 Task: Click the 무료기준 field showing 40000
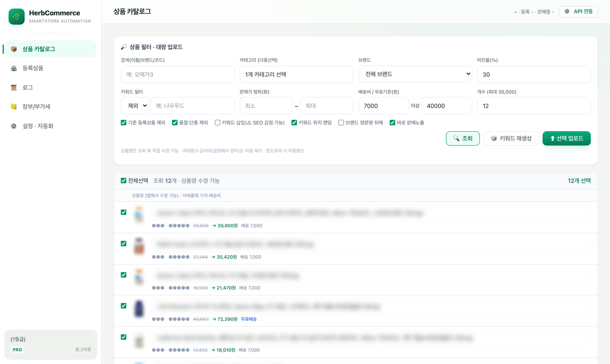(446, 106)
